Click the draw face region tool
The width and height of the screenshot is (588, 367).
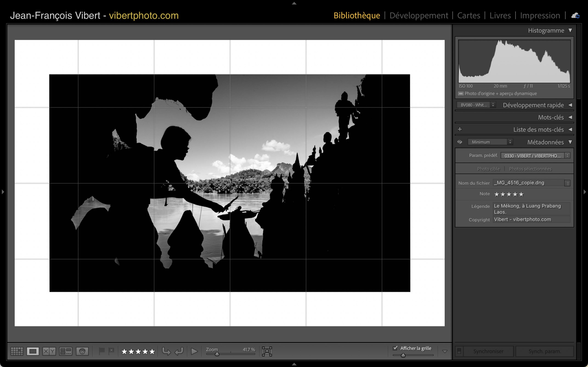[267, 351]
